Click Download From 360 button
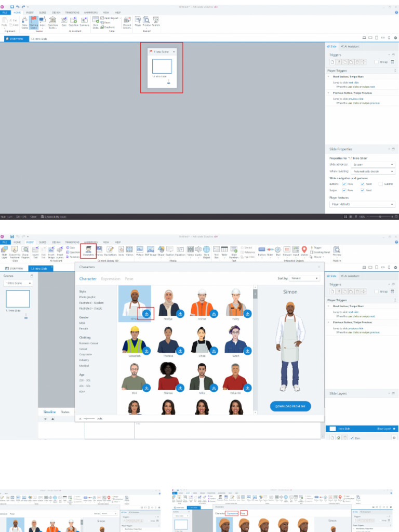The height and width of the screenshot is (532, 399). tap(290, 406)
